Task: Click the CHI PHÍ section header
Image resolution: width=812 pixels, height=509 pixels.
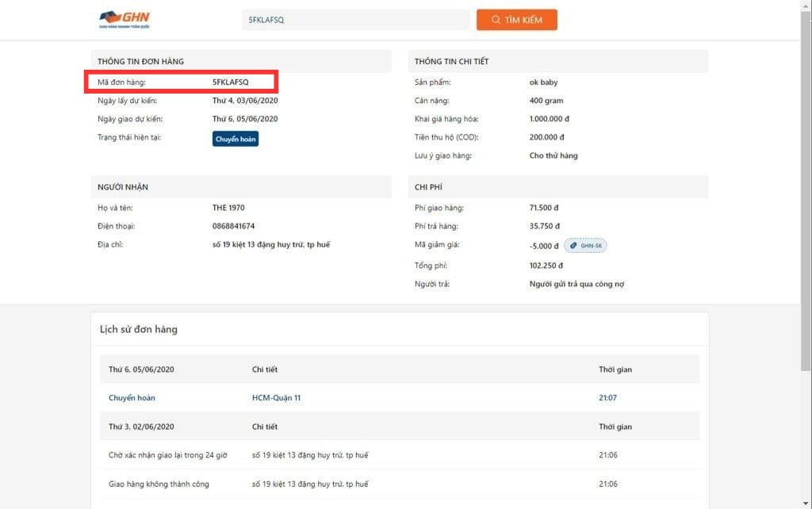Action: [x=430, y=187]
